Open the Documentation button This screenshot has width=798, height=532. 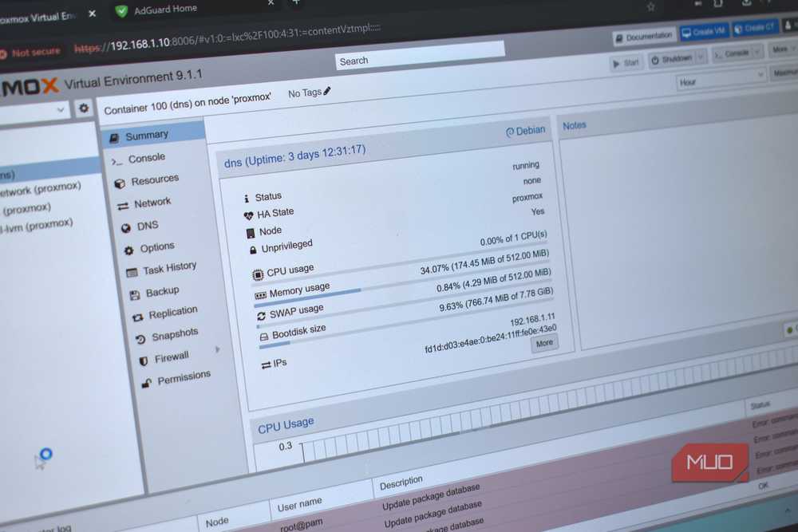(x=644, y=36)
